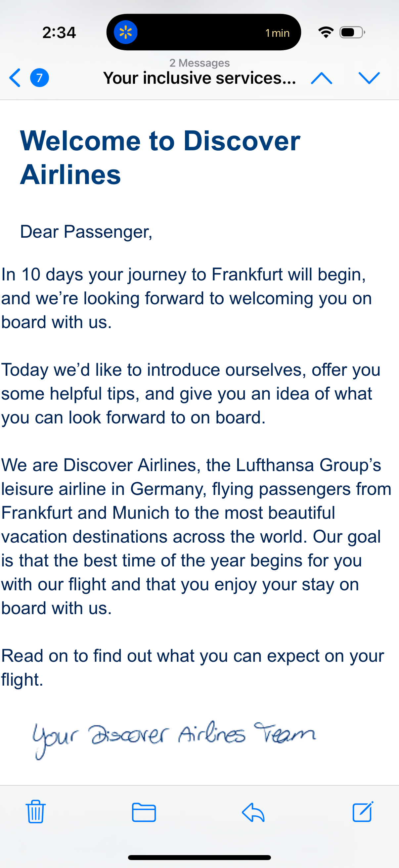Viewport: 399px width, 868px height.
Task: Tap the reply arrow icon
Action: 253,812
